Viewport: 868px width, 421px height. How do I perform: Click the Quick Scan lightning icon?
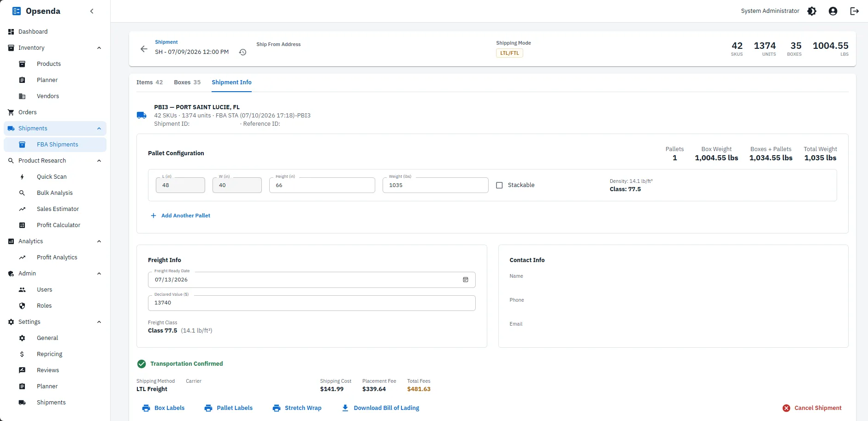pyautogui.click(x=22, y=177)
